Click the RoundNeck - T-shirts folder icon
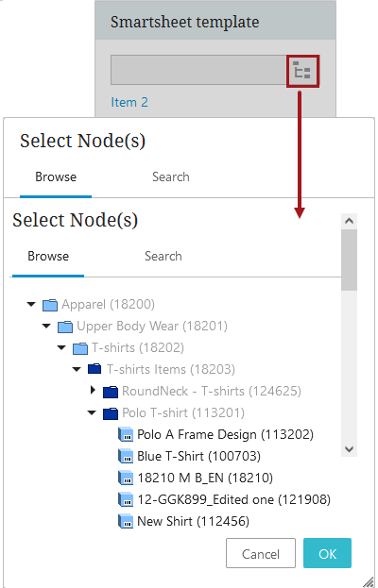The height and width of the screenshot is (588, 378). click(111, 392)
